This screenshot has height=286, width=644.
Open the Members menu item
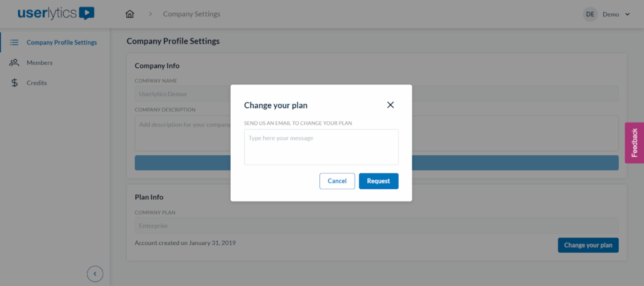click(x=40, y=63)
